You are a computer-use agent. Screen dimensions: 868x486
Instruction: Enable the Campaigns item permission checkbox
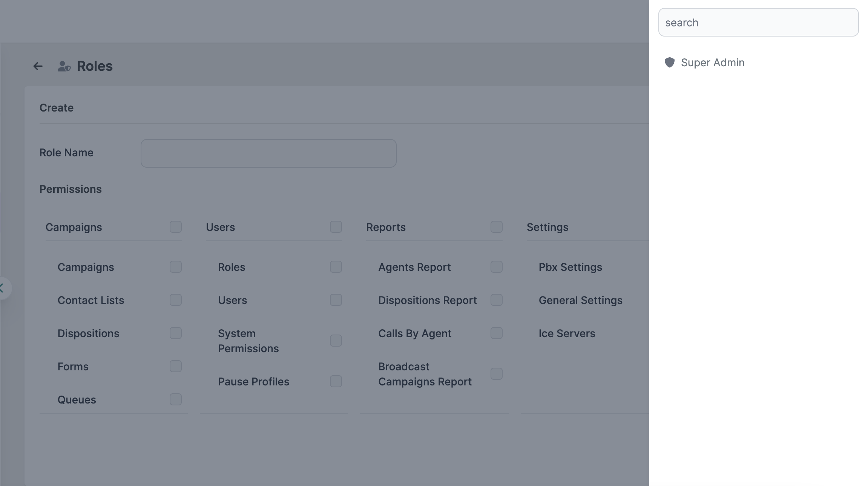(176, 267)
